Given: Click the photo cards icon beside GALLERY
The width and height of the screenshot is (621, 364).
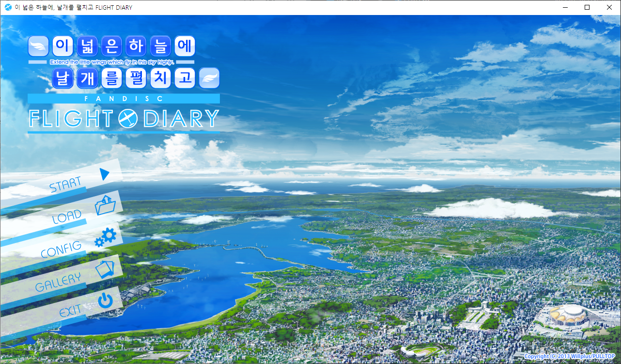Looking at the screenshot, I should pyautogui.click(x=105, y=269).
